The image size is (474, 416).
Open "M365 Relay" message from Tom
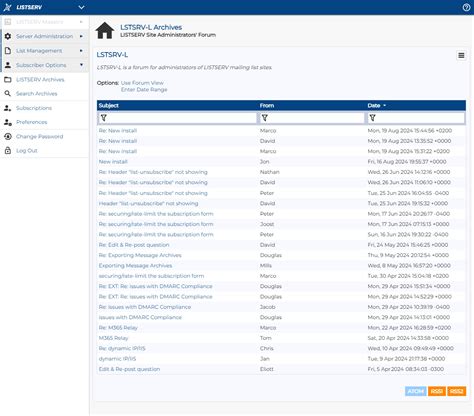coord(113,338)
